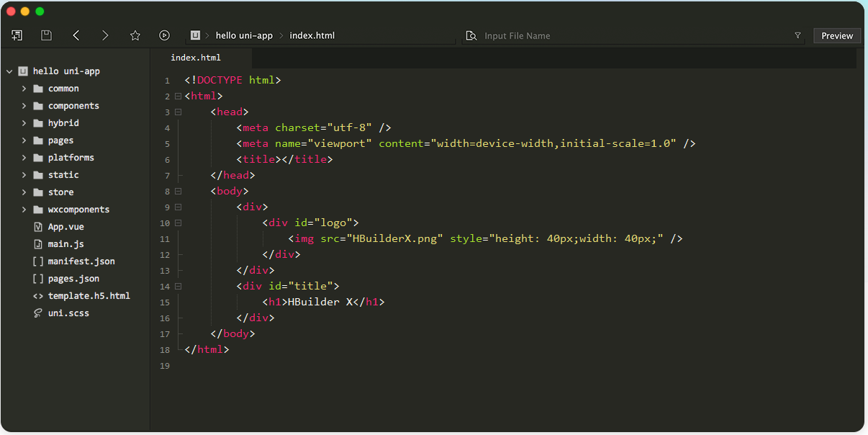Navigate back with the left arrow icon
This screenshot has height=435, width=868.
coord(76,35)
